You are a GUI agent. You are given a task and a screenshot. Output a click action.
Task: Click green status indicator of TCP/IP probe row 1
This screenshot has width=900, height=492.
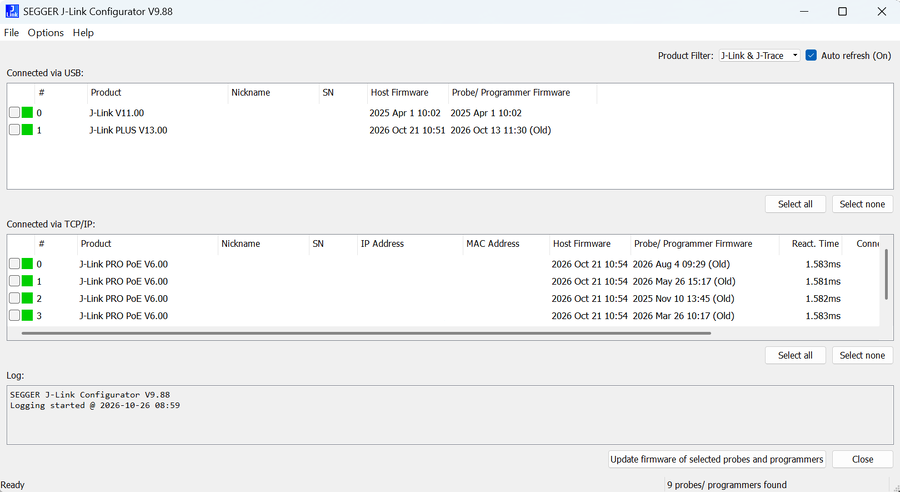(x=27, y=281)
